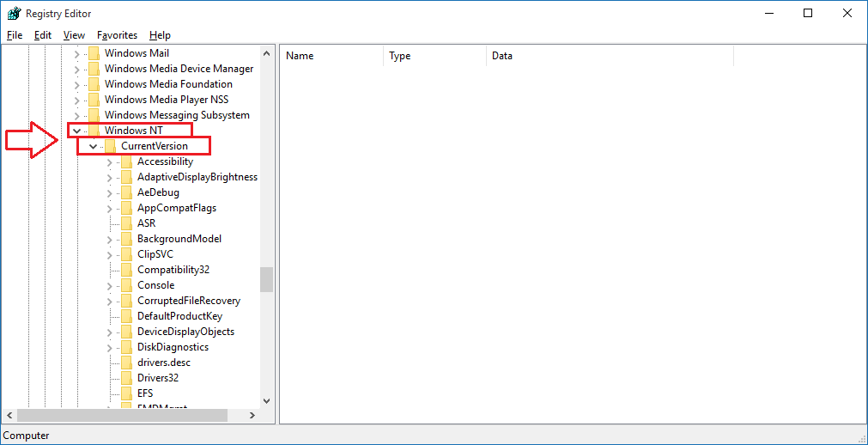Click the ASR folder icon
Screen dimensions: 868x445
pos(127,223)
